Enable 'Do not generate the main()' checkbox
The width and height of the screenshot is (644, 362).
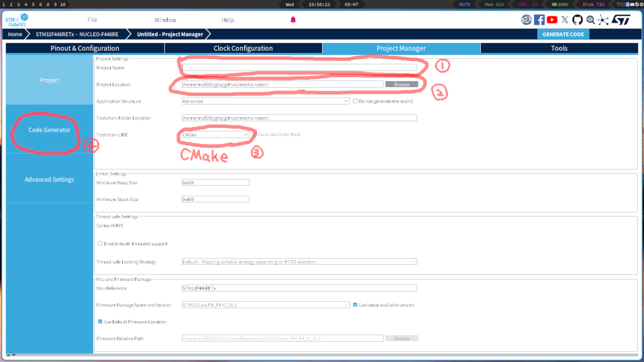pyautogui.click(x=356, y=101)
